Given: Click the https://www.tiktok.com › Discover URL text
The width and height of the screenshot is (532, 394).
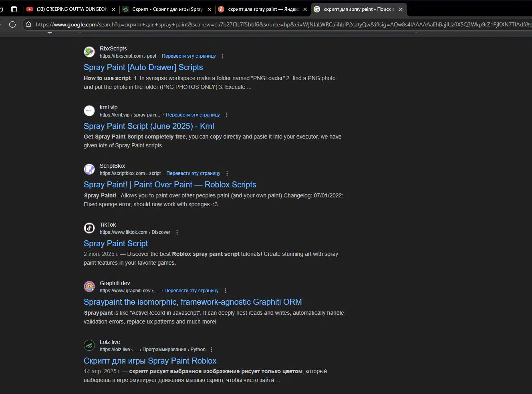Looking at the screenshot, I should click(135, 232).
